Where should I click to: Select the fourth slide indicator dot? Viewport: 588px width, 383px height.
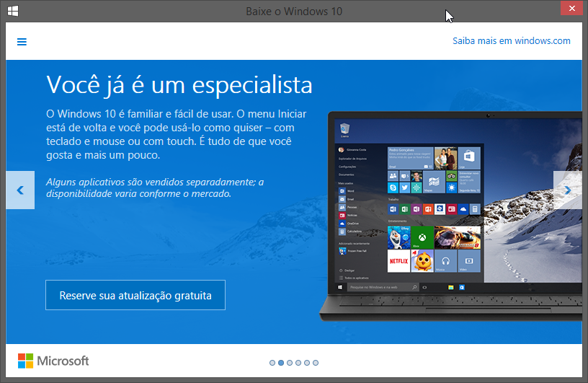(x=298, y=363)
